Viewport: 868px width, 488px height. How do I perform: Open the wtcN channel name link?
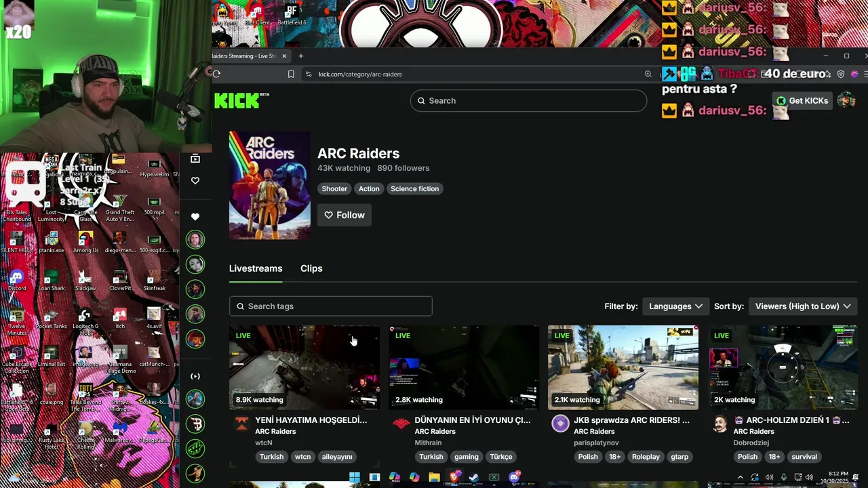click(x=264, y=443)
